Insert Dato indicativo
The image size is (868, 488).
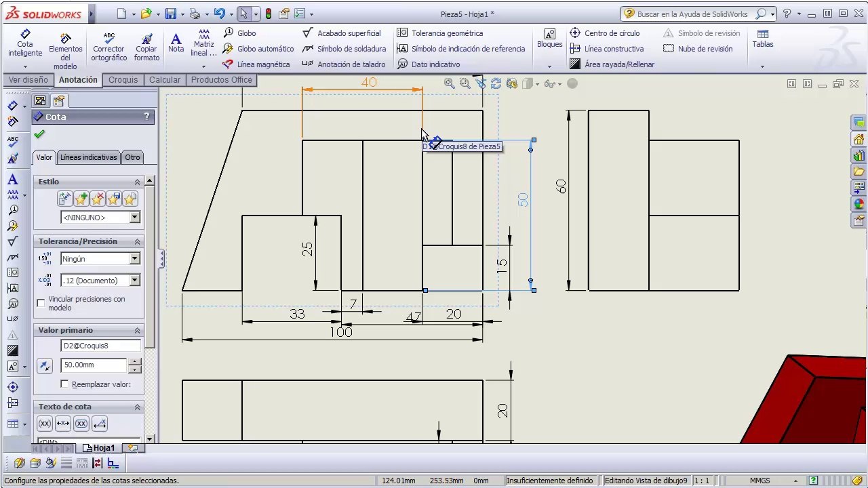(x=429, y=64)
